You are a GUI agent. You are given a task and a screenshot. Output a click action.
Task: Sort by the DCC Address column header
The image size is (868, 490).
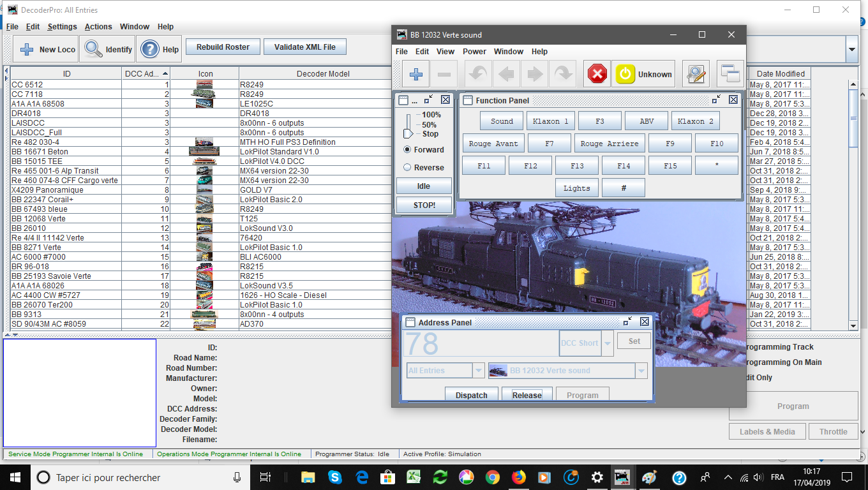point(146,73)
